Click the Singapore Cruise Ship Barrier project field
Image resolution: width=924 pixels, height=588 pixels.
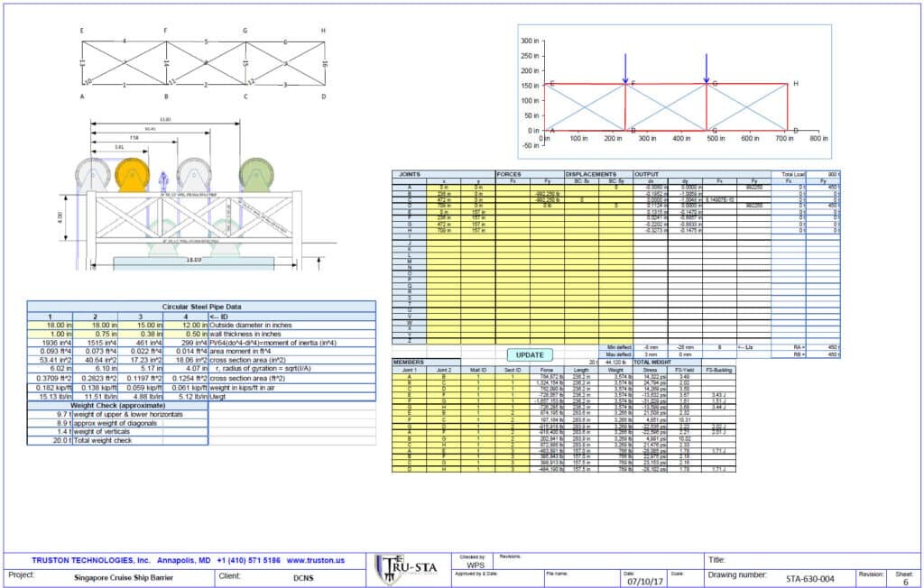pyautogui.click(x=124, y=578)
